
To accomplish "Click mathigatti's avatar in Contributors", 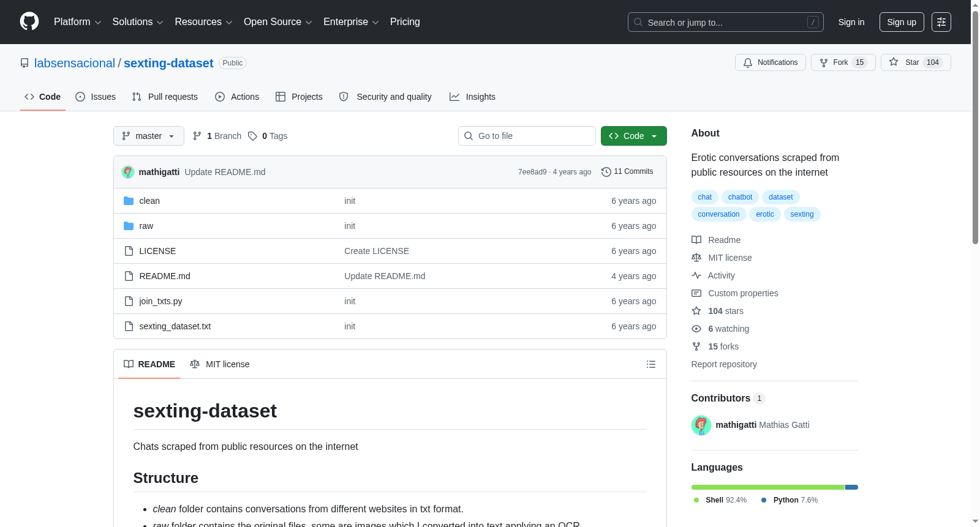I will point(701,425).
